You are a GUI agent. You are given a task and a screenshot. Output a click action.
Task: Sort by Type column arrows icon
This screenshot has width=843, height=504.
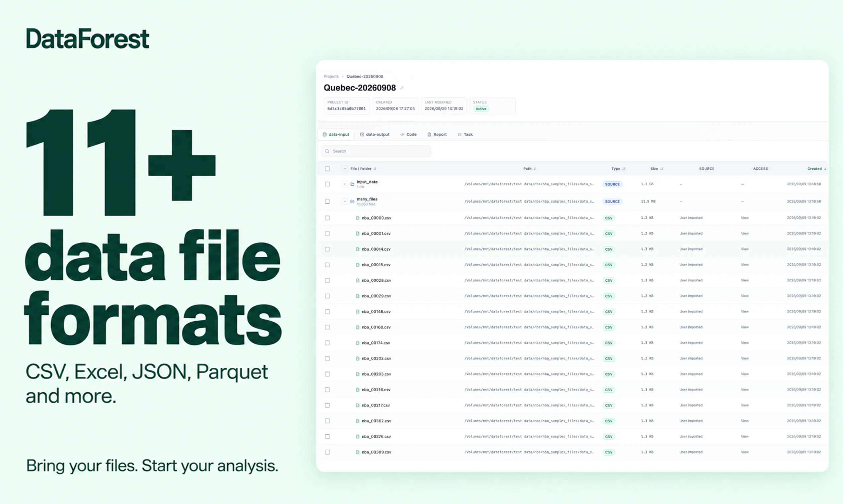[624, 169]
